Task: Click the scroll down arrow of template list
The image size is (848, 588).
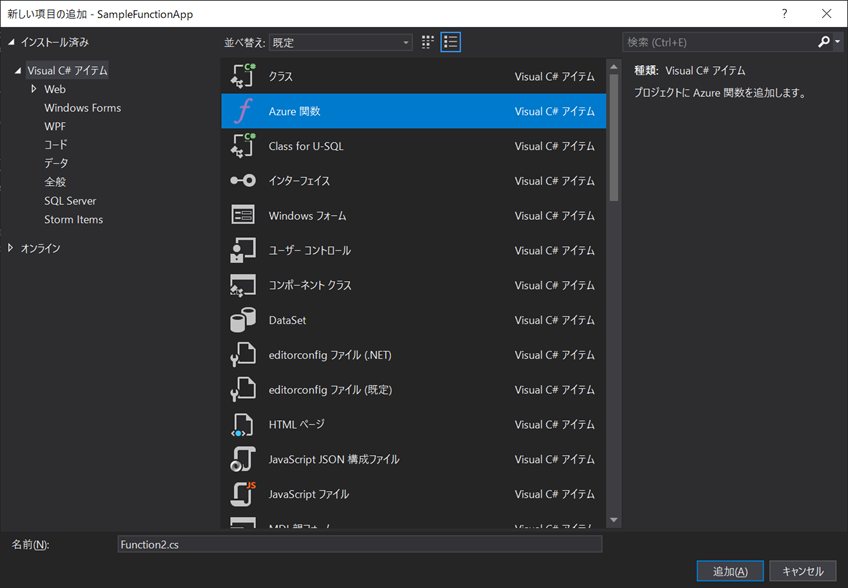Action: pos(614,520)
